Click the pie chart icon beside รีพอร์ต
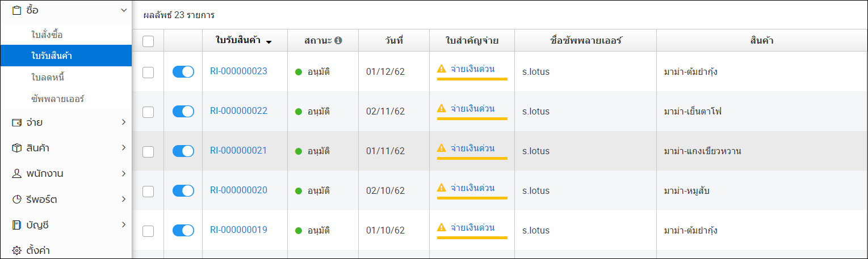868x259 pixels. pyautogui.click(x=16, y=199)
